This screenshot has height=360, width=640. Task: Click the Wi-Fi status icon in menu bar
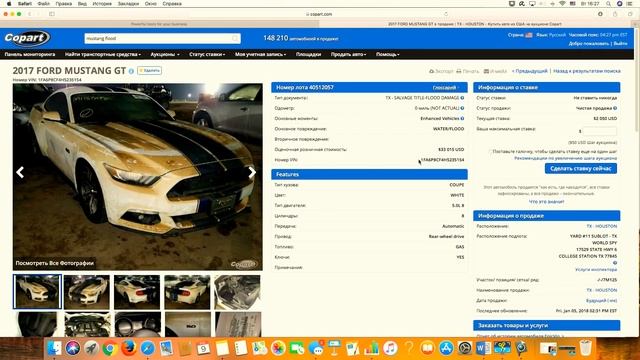pyautogui.click(x=562, y=4)
